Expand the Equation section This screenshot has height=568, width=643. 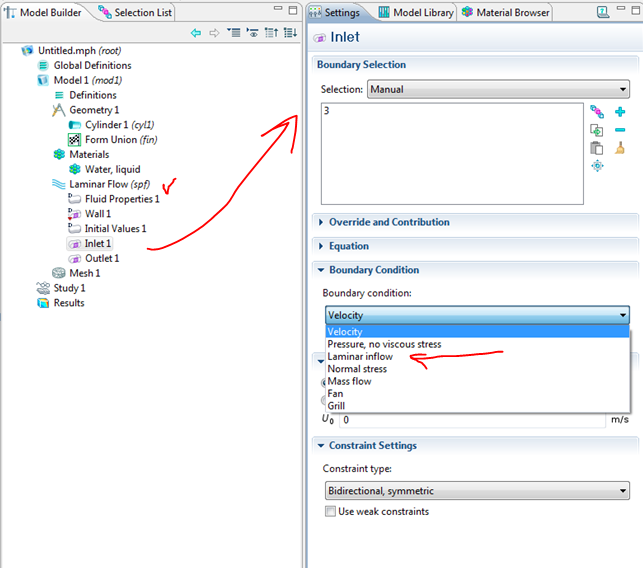(x=348, y=246)
